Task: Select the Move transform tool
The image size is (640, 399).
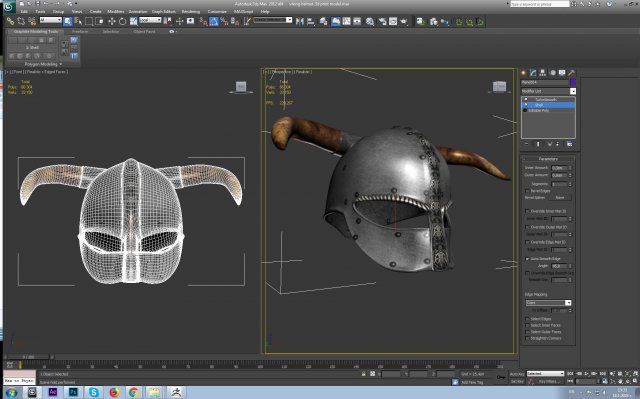Action: (111, 21)
